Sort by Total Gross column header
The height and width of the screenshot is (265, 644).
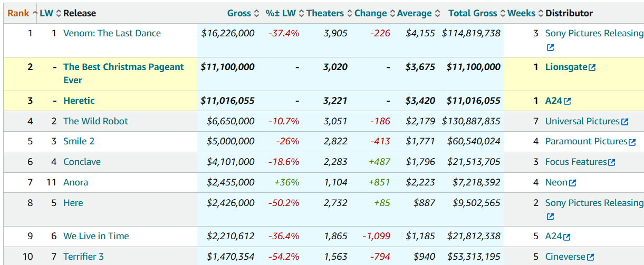[x=473, y=13]
